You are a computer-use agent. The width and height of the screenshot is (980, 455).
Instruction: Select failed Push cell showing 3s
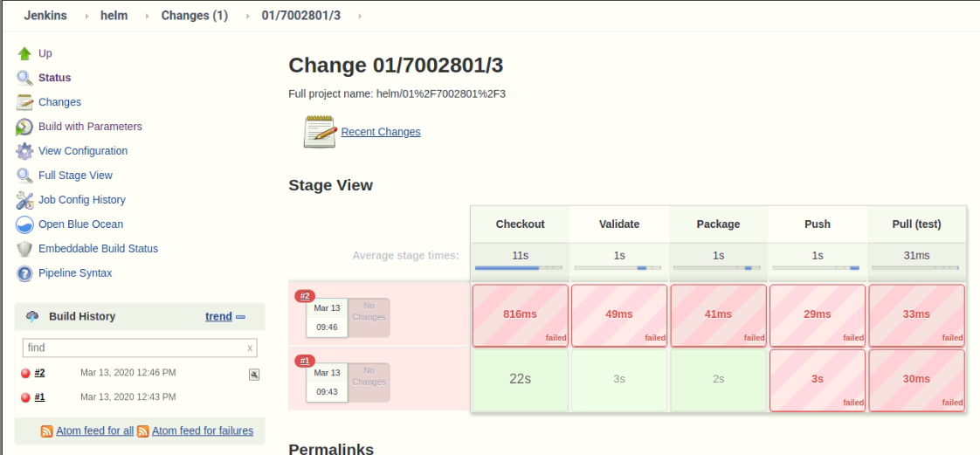(818, 380)
